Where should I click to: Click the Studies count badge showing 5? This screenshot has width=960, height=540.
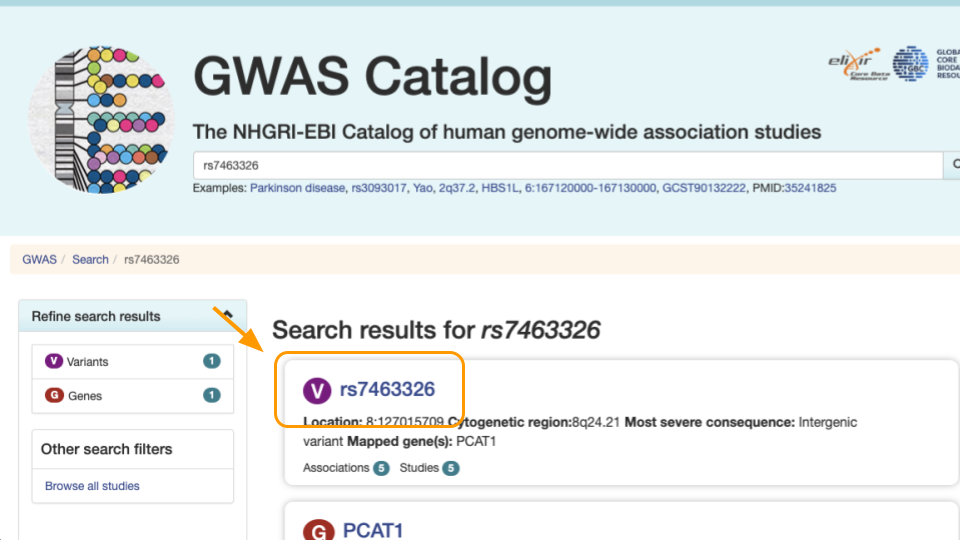451,468
